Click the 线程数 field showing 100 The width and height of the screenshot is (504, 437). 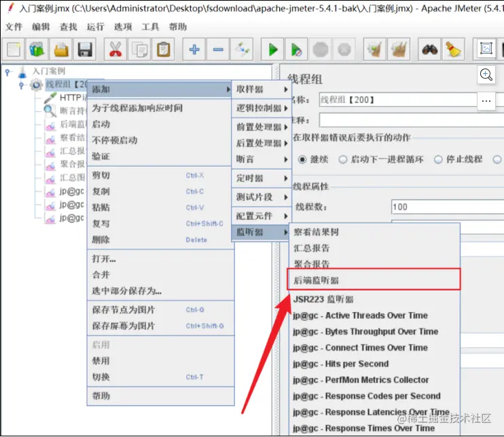pyautogui.click(x=448, y=207)
